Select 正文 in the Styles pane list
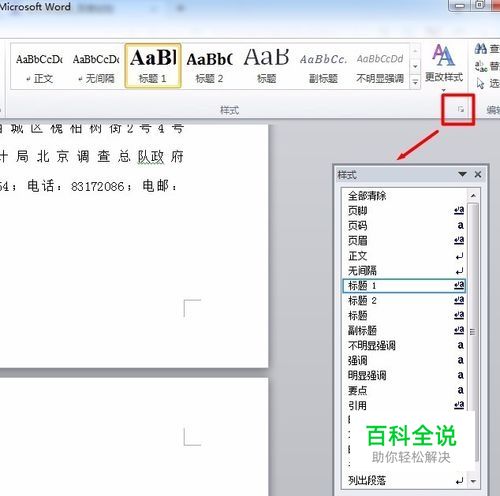The width and height of the screenshot is (500, 496). coord(404,256)
